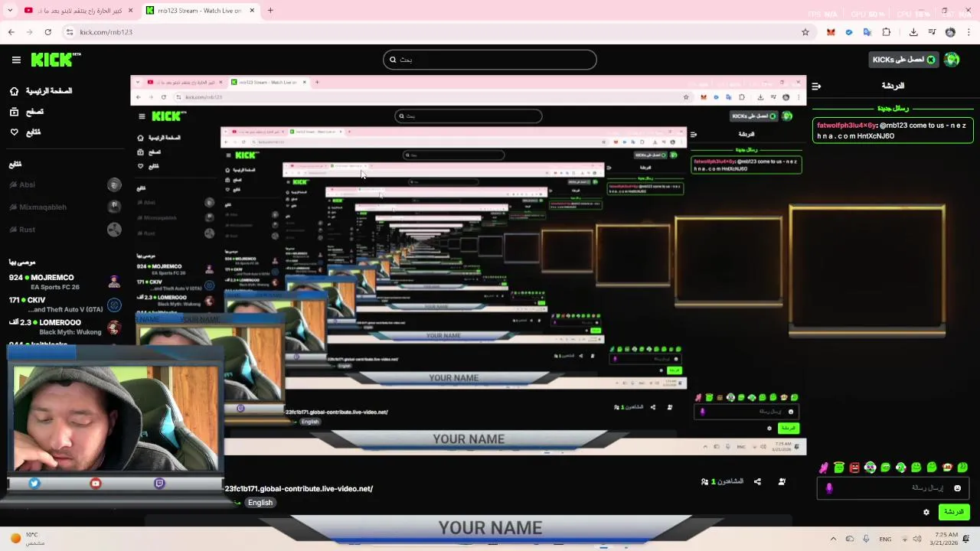Click the green الدردشة send button
The image size is (980, 551).
point(953,512)
